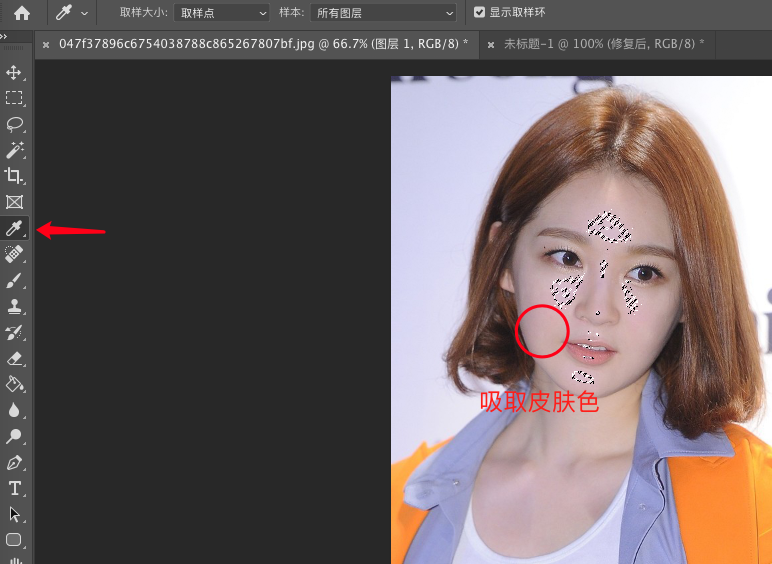Click the Home icon in options bar
Image resolution: width=772 pixels, height=564 pixels.
tap(21, 13)
